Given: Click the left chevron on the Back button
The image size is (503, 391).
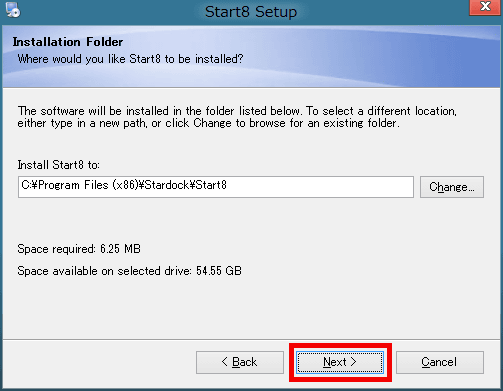Looking at the screenshot, I should [225, 362].
